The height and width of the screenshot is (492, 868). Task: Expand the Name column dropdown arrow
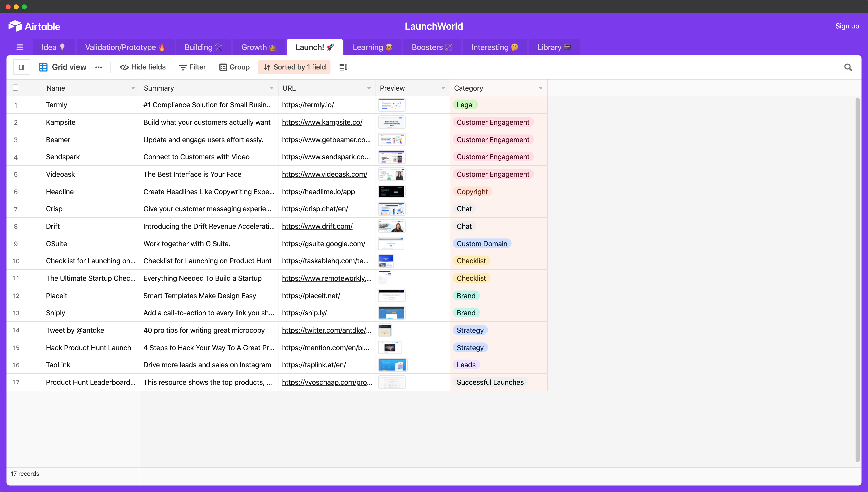click(133, 88)
